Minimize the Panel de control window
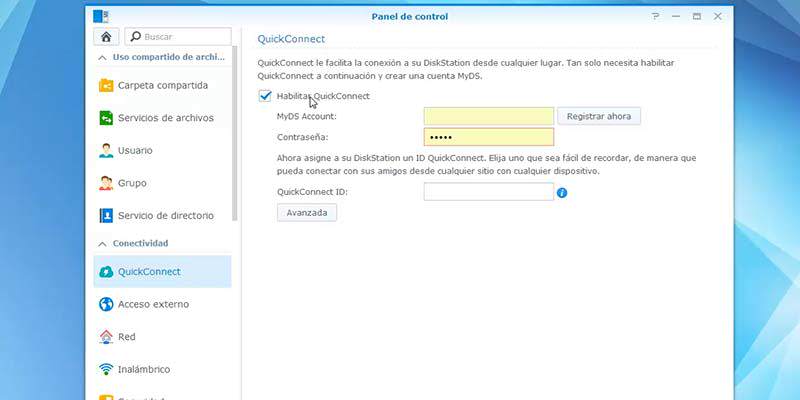 click(676, 16)
